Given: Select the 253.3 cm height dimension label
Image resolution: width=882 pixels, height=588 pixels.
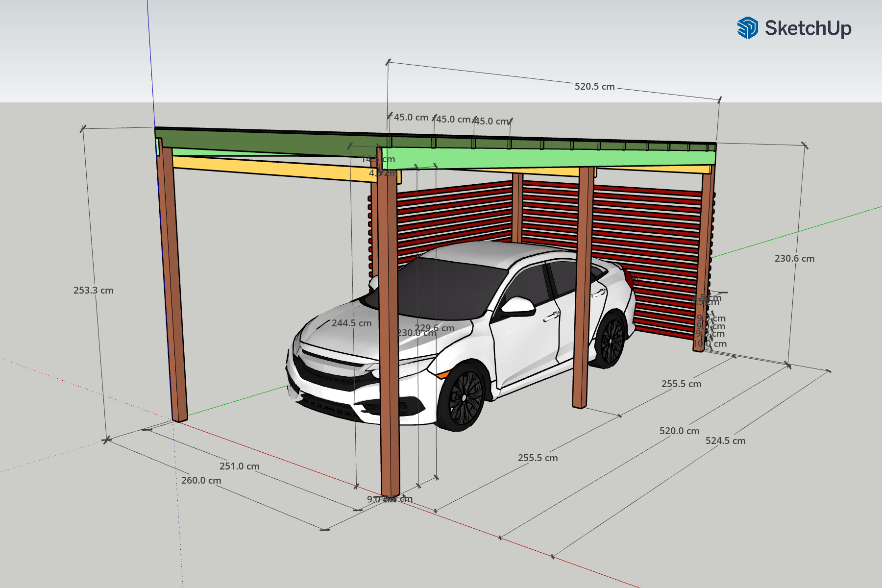Looking at the screenshot, I should click(93, 291).
